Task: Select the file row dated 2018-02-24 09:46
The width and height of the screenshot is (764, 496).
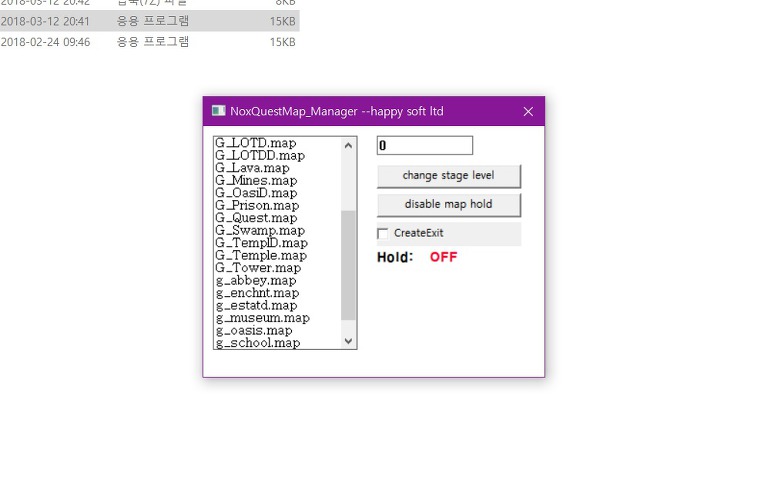Action: (x=149, y=42)
